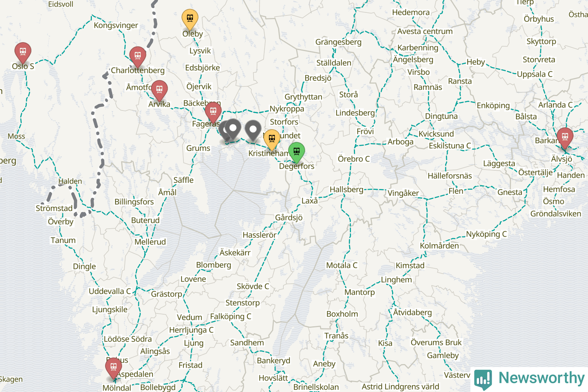Open the red train marker above Arvika
Screen dimensions: 588x392
point(159,91)
